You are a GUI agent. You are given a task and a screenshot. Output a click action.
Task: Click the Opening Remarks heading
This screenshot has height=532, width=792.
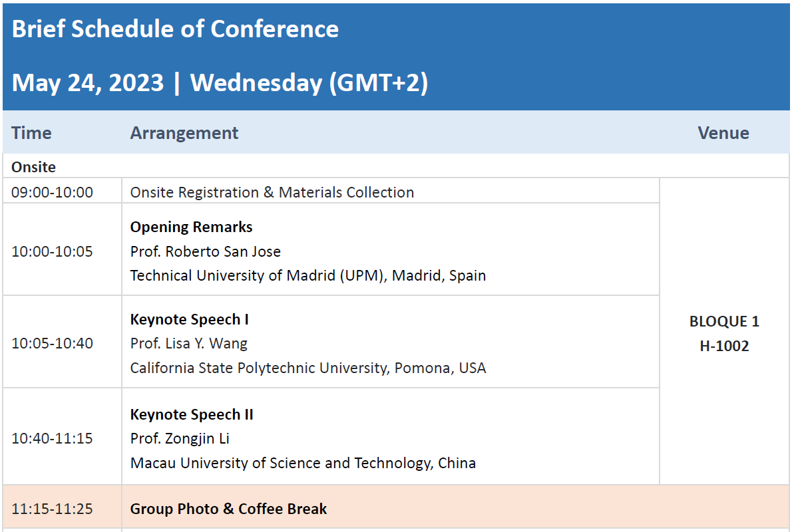tap(192, 227)
